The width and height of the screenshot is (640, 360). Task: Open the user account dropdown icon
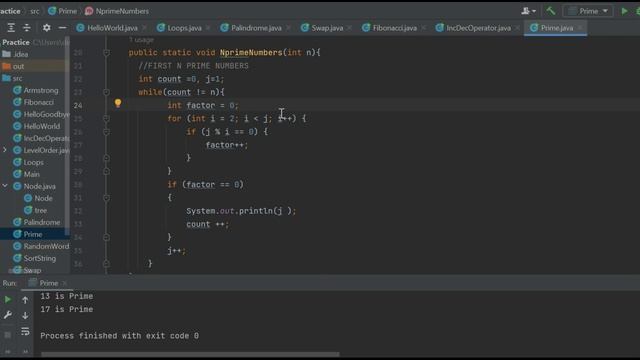click(528, 11)
